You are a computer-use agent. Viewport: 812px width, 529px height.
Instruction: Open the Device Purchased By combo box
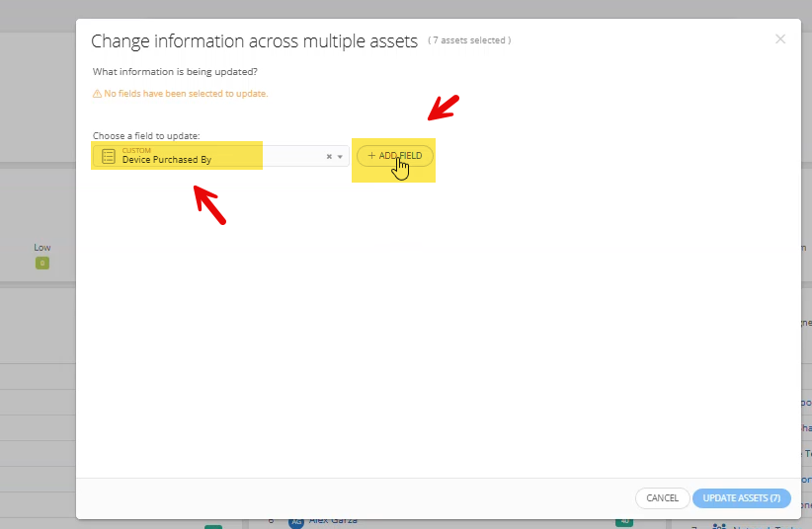pos(219,156)
